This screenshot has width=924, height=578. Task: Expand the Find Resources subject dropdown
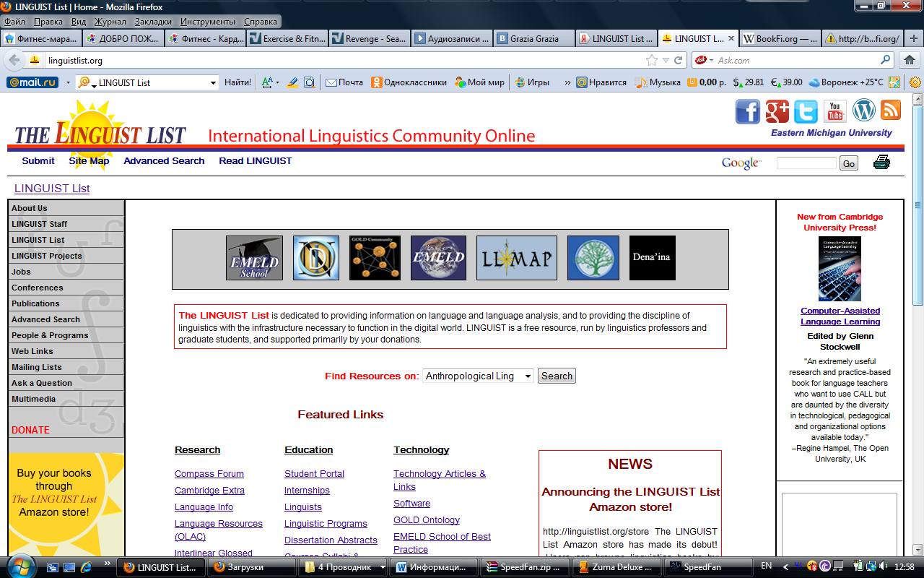pyautogui.click(x=528, y=376)
